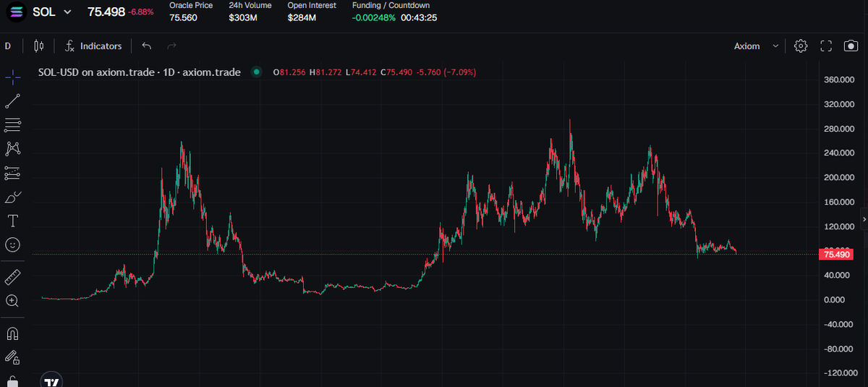Click the SOL token logo
Viewport: 868px width, 387px height.
click(x=17, y=12)
